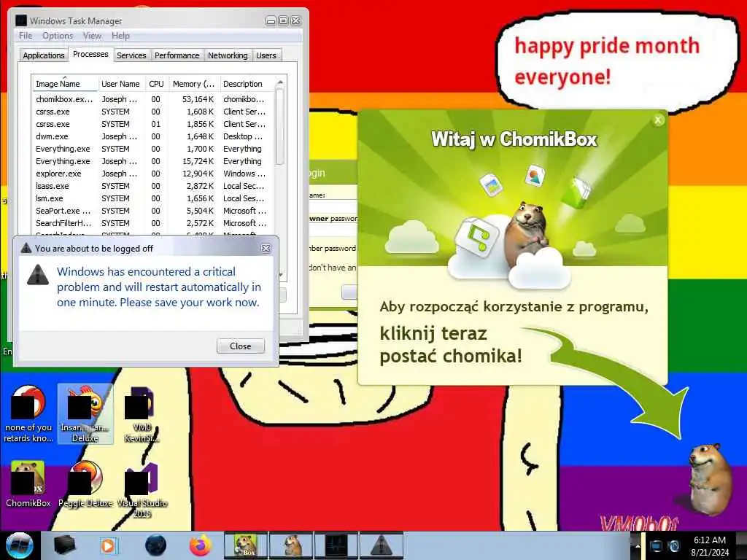Click the warning icon in logoff dialog
Screen dimensions: 747x560
pyautogui.click(x=38, y=276)
